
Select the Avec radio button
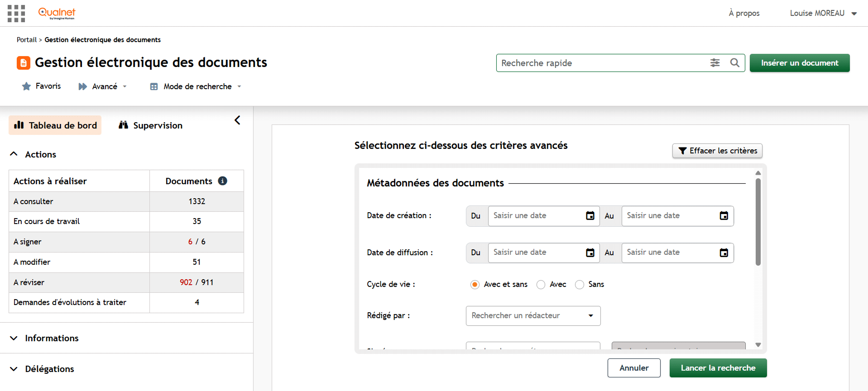541,285
